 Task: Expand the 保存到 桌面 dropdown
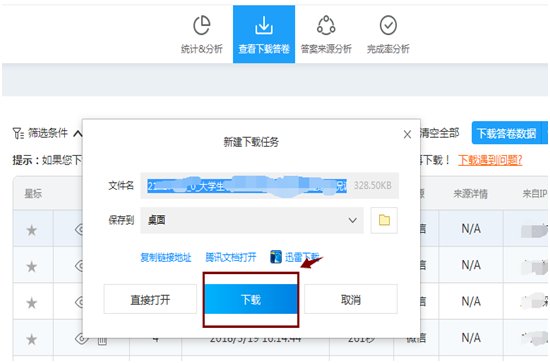click(252, 220)
